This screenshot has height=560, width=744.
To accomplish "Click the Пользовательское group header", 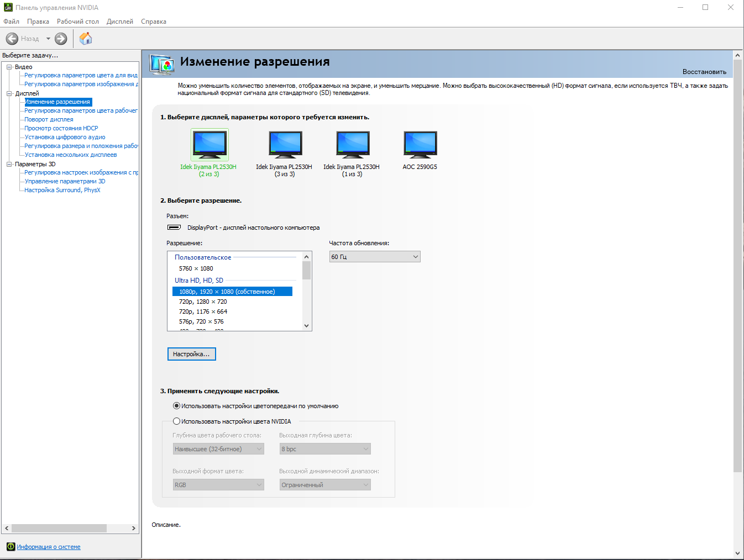I will tap(203, 257).
